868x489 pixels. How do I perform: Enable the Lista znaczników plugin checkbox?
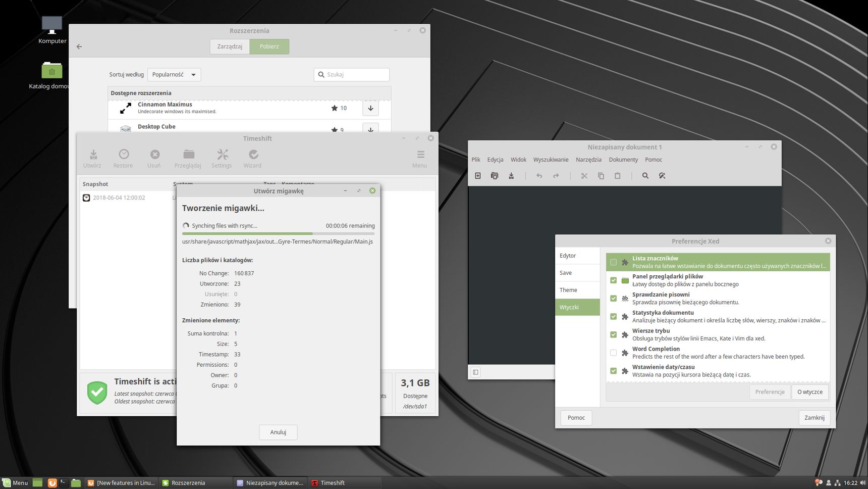click(x=614, y=262)
